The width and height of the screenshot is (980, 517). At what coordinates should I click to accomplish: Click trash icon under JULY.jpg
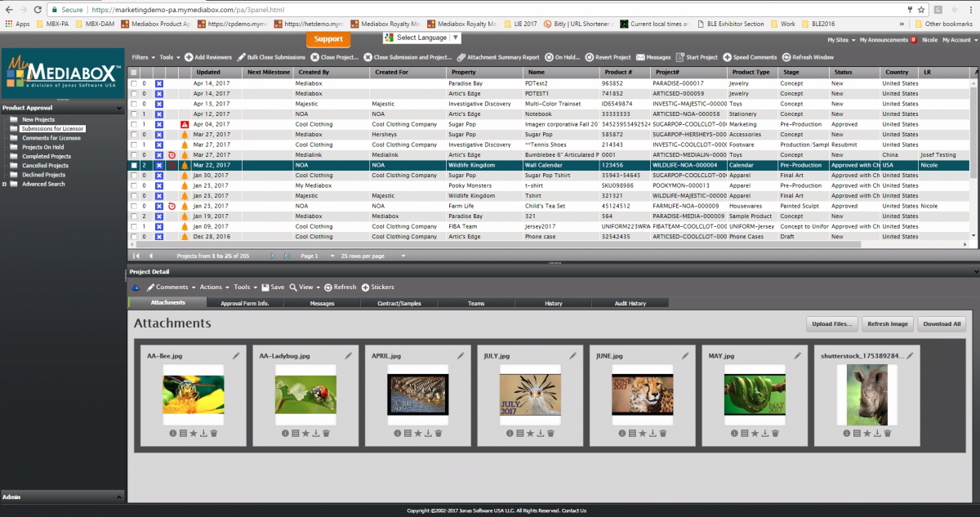(550, 433)
